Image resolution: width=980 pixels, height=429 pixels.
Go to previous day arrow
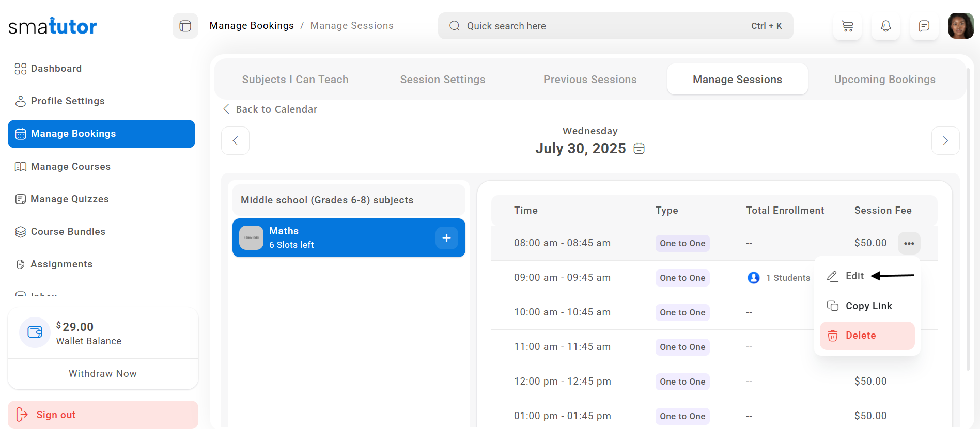(x=235, y=141)
